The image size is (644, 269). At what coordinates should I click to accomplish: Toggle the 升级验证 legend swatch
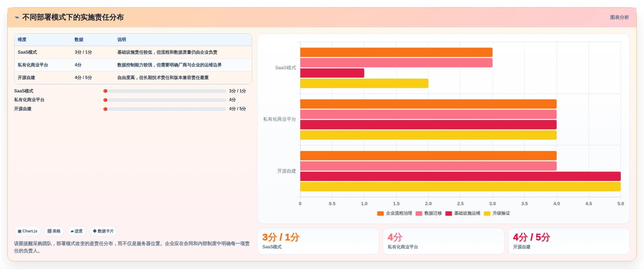[x=487, y=214]
